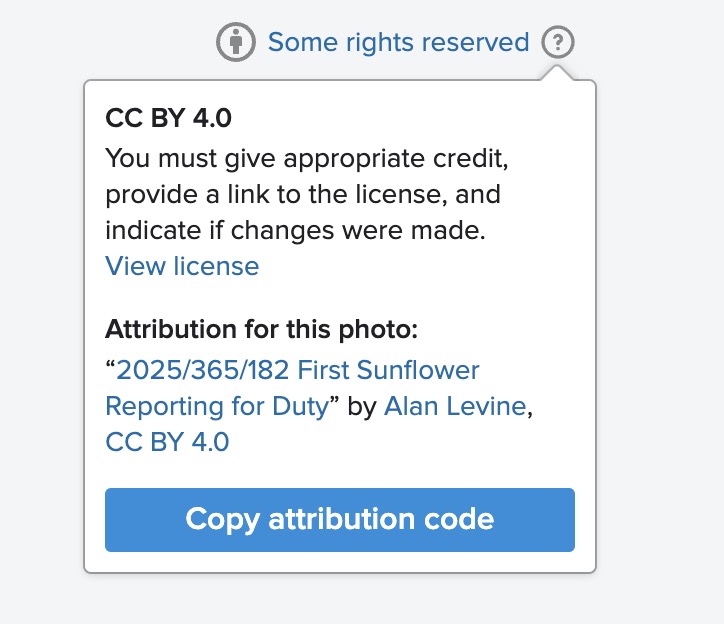
Task: Visit the Alan Levine author link
Action: click(x=455, y=406)
